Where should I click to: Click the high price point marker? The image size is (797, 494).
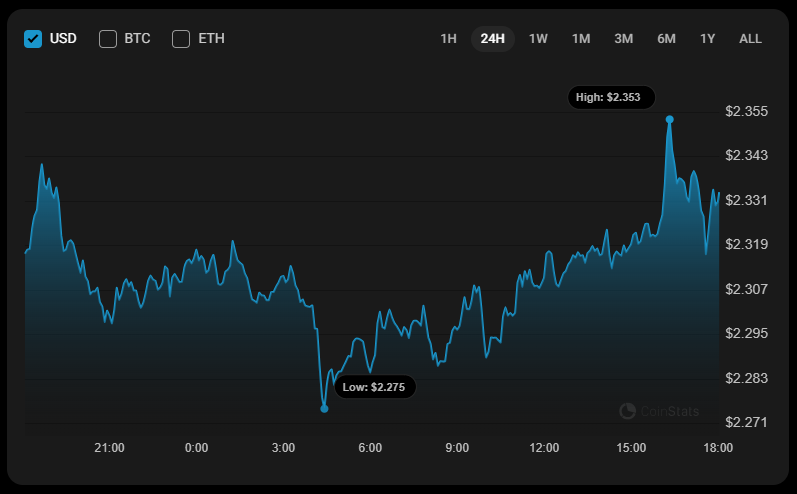(x=669, y=119)
